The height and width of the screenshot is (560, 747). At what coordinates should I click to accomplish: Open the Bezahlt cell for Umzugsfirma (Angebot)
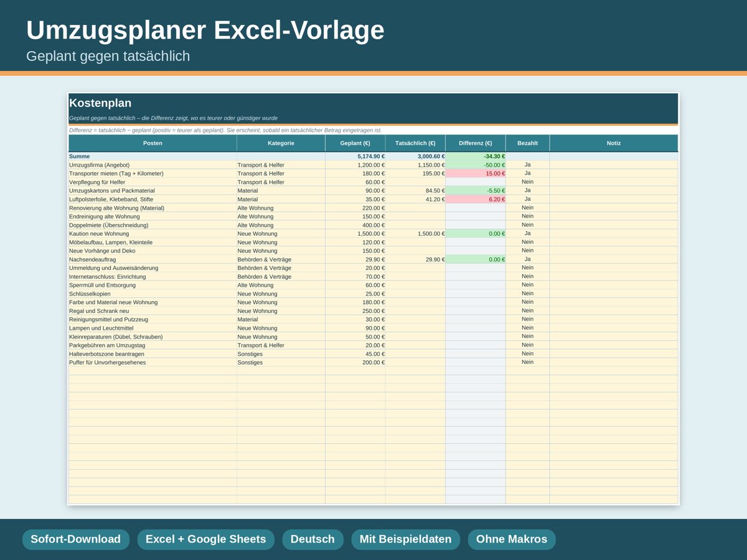[527, 165]
